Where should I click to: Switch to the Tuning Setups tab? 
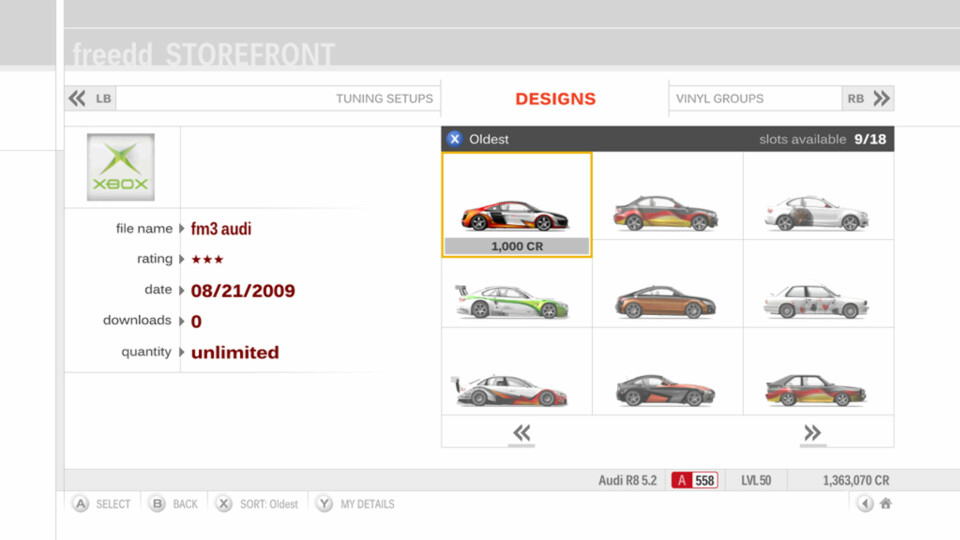pyautogui.click(x=384, y=99)
